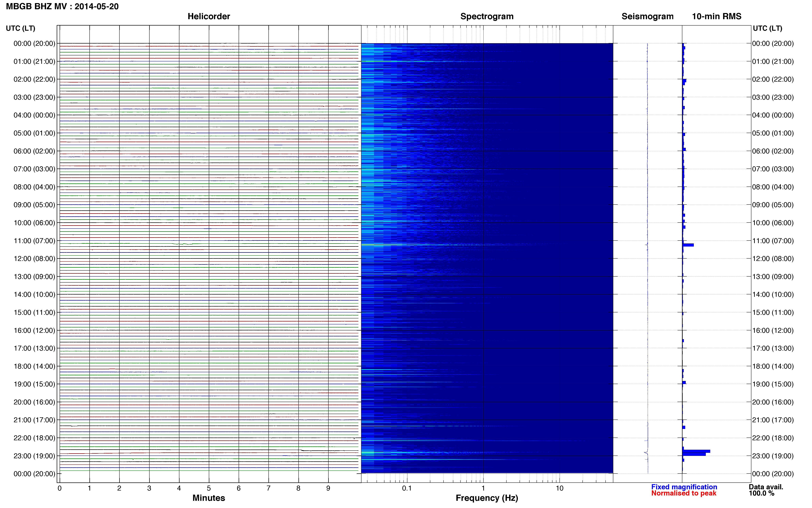The width and height of the screenshot is (812, 508).
Task: Select left-axis time label 02:00 (22:00)
Action: click(34, 79)
